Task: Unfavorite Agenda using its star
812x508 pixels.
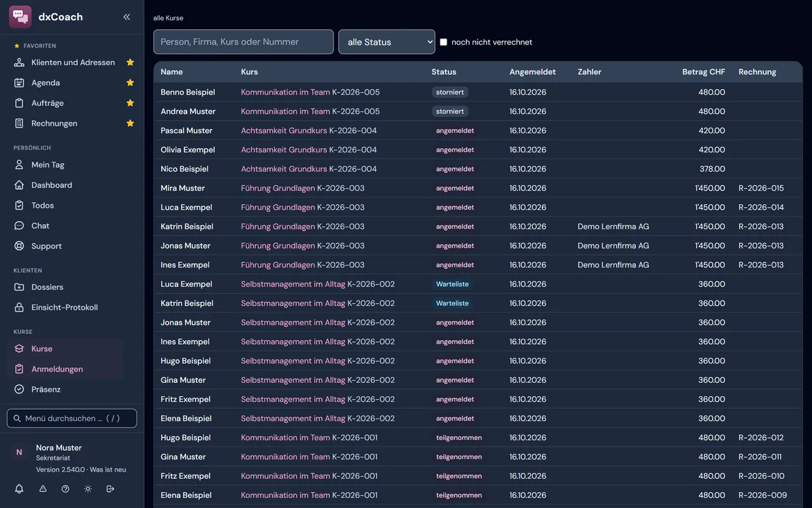Action: pos(130,83)
